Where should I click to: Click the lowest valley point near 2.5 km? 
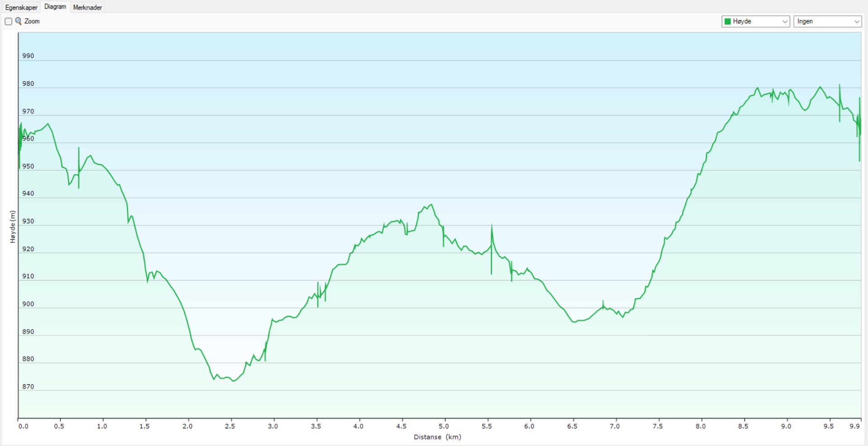tap(234, 381)
